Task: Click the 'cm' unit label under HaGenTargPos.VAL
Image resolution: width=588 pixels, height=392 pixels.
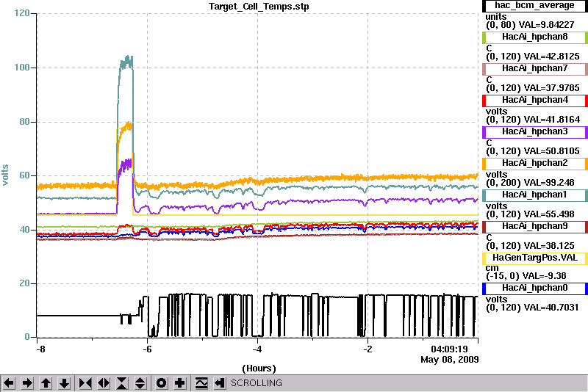Action: [x=492, y=268]
